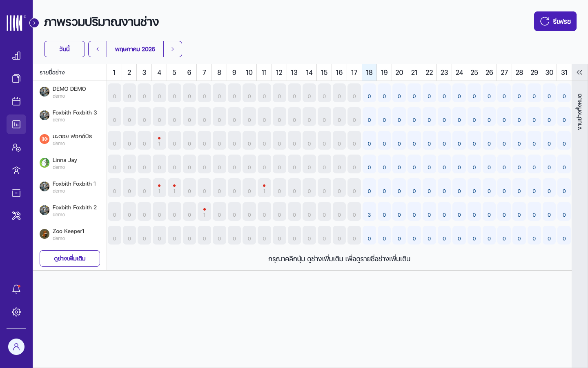Open มะตอย ฟอกซ์บิธ job cell on day 4
The width and height of the screenshot is (588, 368).
159,140
